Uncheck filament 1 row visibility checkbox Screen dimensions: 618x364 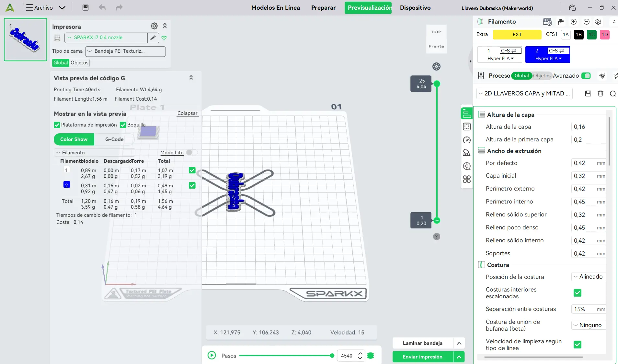click(192, 170)
